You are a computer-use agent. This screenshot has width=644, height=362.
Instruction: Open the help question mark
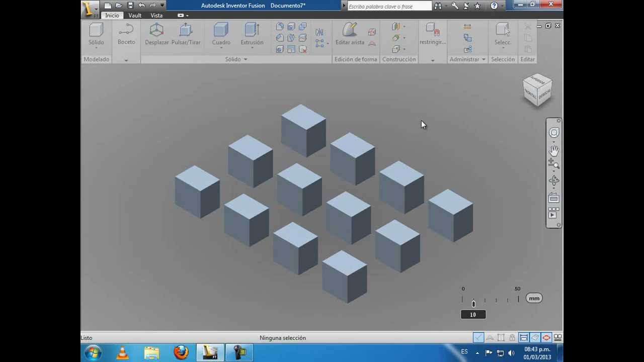pyautogui.click(x=494, y=6)
